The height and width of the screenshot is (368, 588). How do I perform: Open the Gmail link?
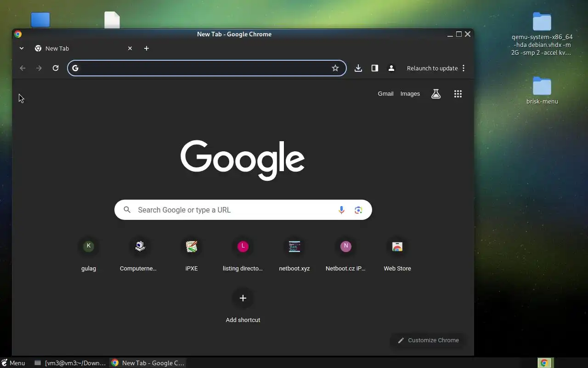386,94
